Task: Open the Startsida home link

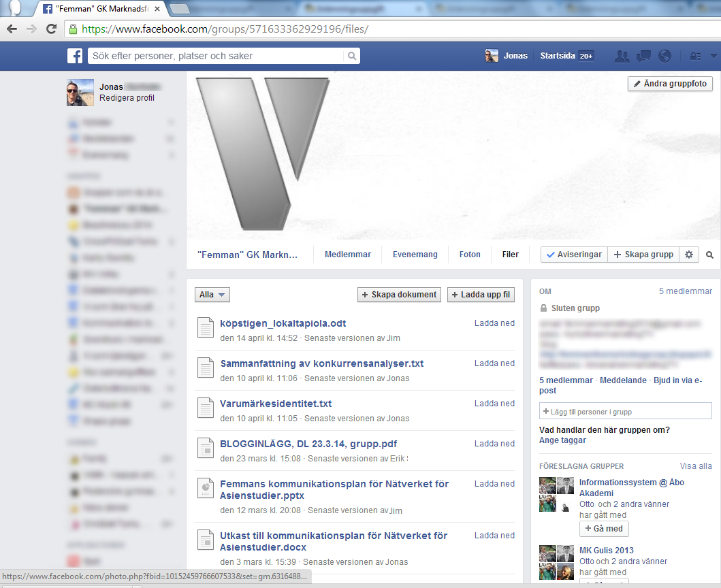Action: pyautogui.click(x=558, y=56)
